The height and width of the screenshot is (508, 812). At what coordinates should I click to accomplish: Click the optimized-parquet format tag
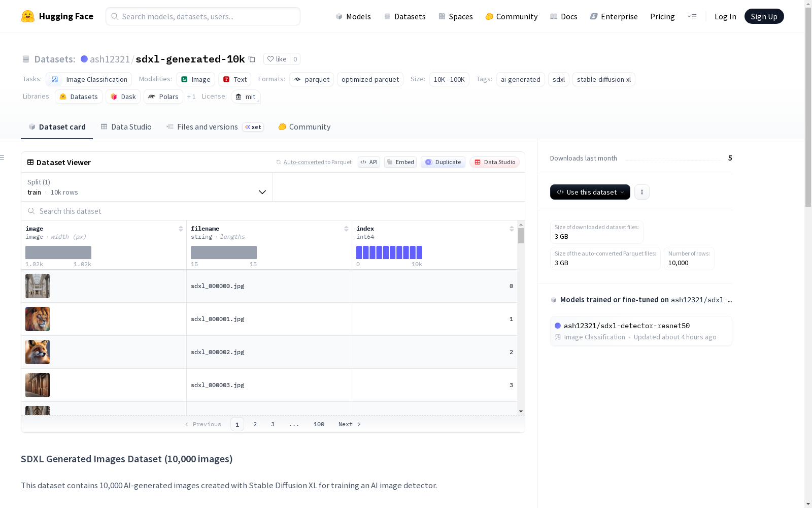tap(370, 79)
